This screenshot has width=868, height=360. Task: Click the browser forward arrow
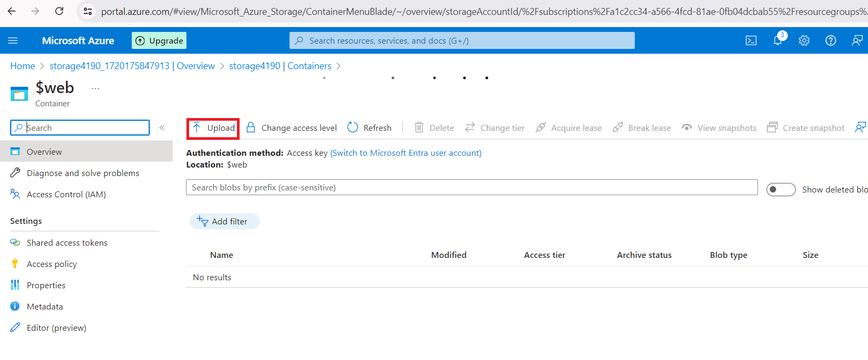[35, 11]
